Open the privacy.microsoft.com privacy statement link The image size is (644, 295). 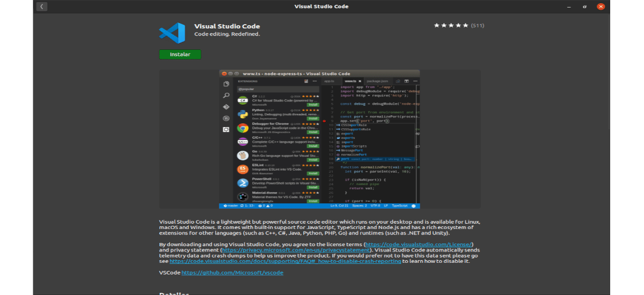pyautogui.click(x=295, y=250)
